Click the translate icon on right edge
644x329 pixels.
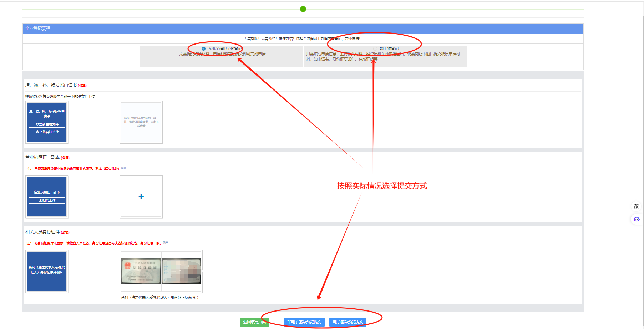pos(636,206)
